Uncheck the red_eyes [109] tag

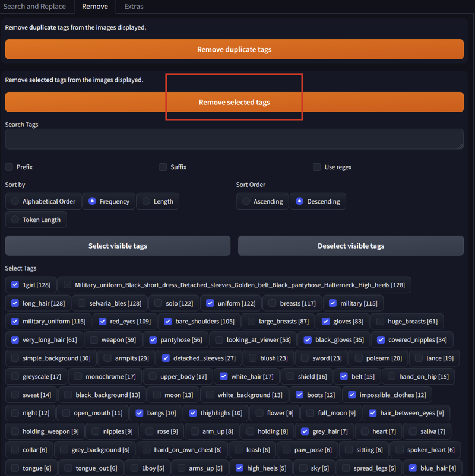tap(103, 321)
